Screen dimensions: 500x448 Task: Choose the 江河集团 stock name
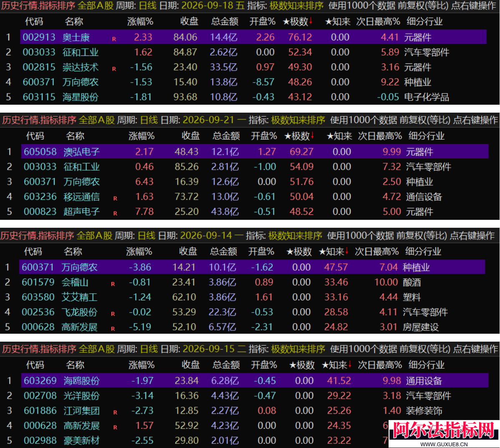[x=82, y=411]
